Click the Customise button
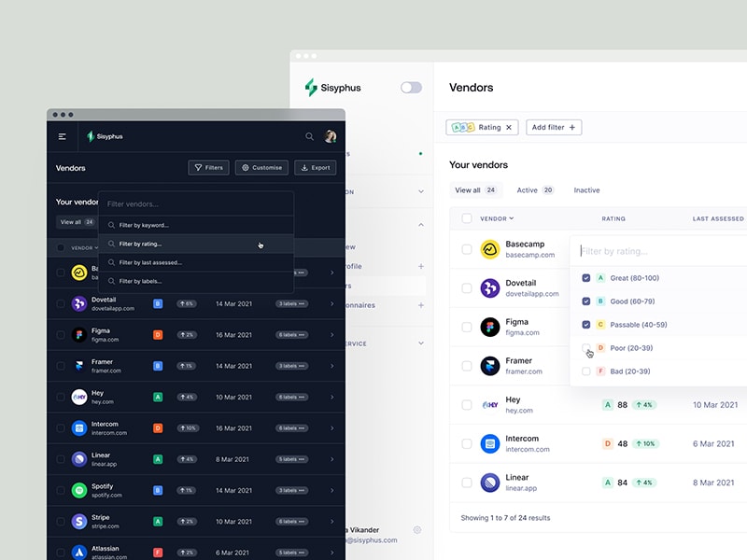Viewport: 747px width, 560px height. 261,168
